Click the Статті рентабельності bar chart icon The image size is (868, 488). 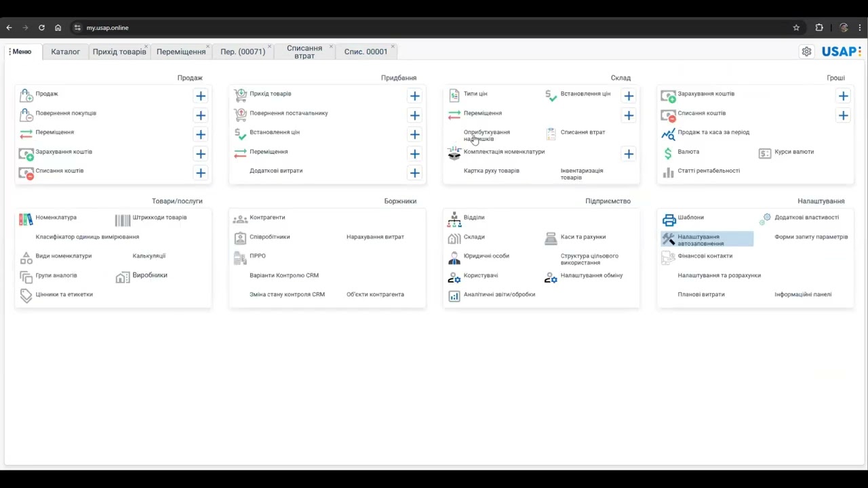point(668,172)
